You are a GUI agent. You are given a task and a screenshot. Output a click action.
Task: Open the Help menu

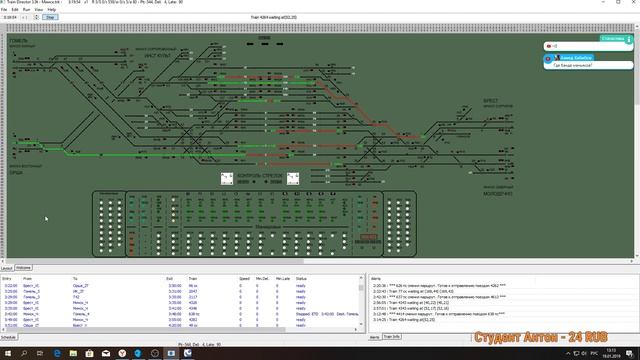52,9
